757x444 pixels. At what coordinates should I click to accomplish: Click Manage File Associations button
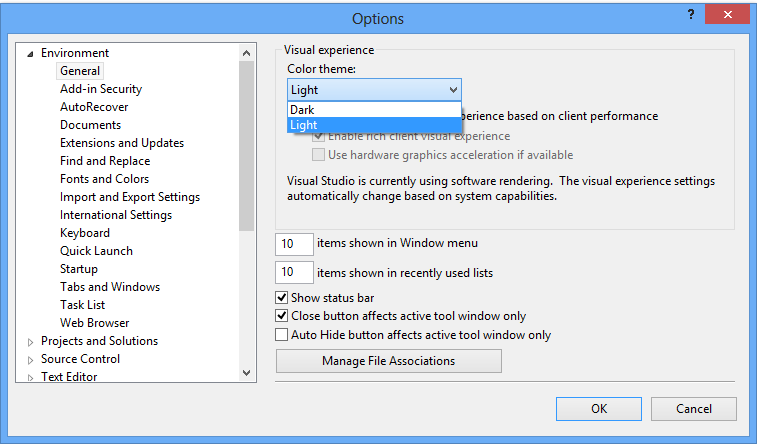tap(388, 361)
